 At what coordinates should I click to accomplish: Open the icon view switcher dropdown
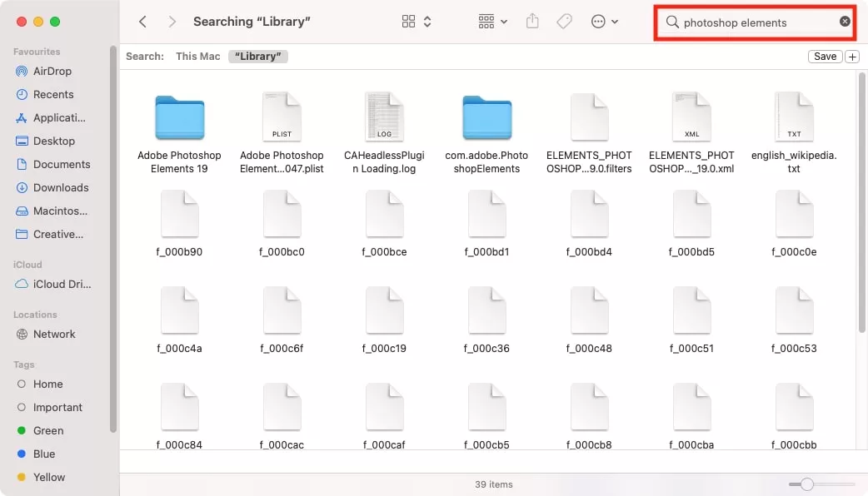417,22
